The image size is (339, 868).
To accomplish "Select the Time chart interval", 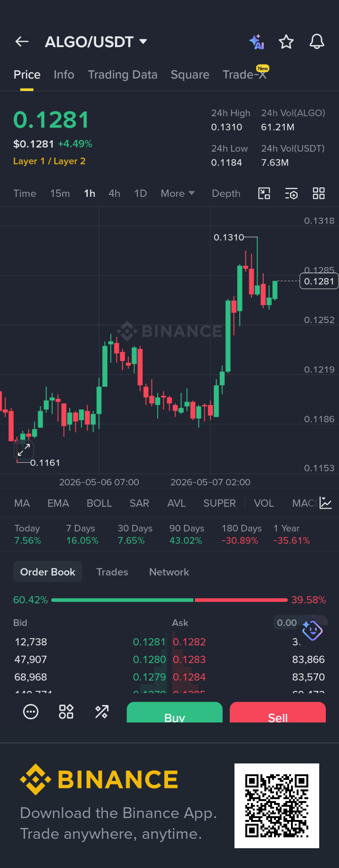I will [x=24, y=194].
